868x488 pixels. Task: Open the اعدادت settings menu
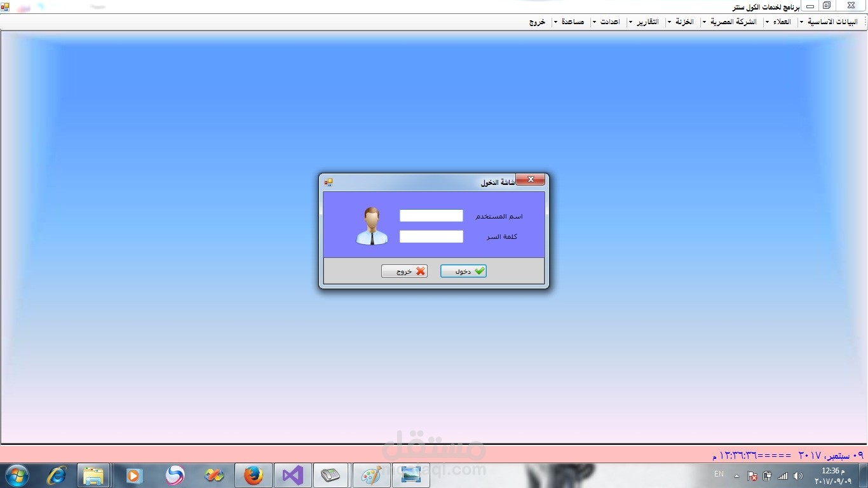pyautogui.click(x=607, y=22)
